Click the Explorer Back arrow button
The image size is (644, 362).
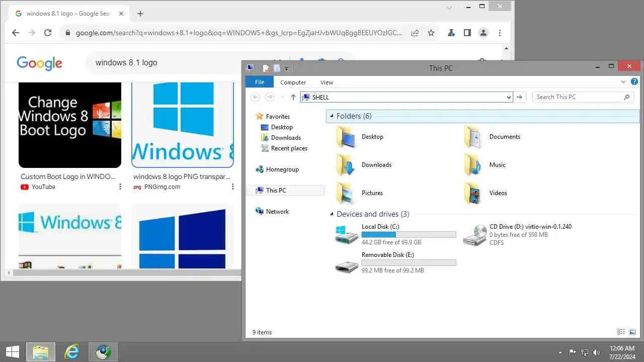255,97
